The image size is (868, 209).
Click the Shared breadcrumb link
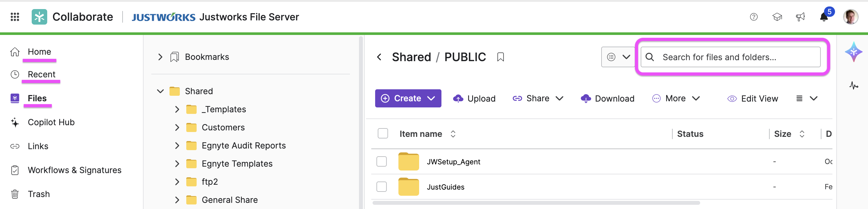[411, 57]
